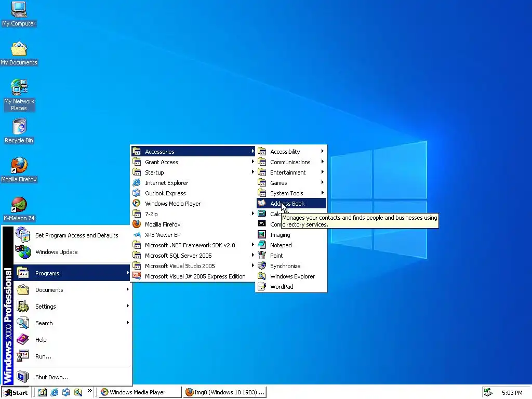Open the 7-Zip program folder
The image size is (532, 399).
pyautogui.click(x=193, y=214)
